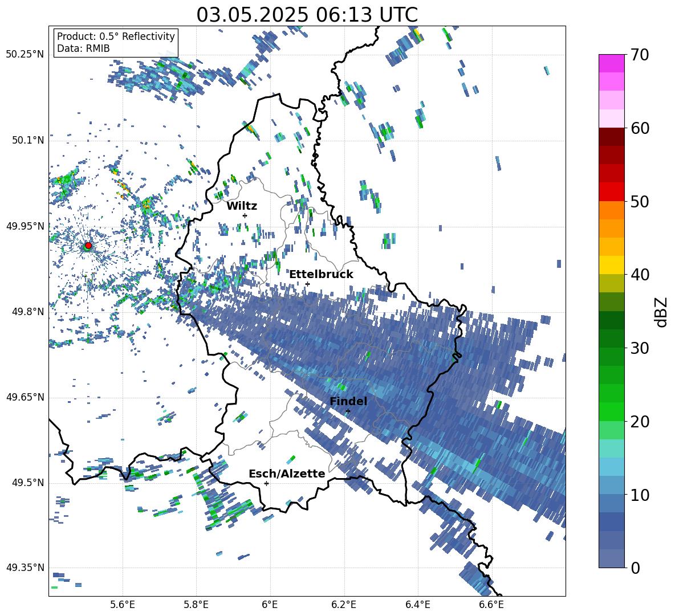
Task: Select the Ettelbruck city label
Action: [x=321, y=275]
